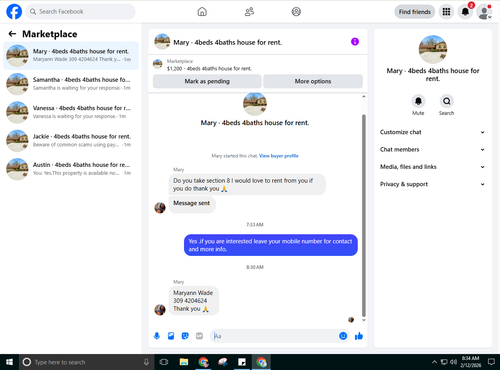This screenshot has width=500, height=370.
Task: Choose a sticker icon
Action: pyautogui.click(x=185, y=336)
